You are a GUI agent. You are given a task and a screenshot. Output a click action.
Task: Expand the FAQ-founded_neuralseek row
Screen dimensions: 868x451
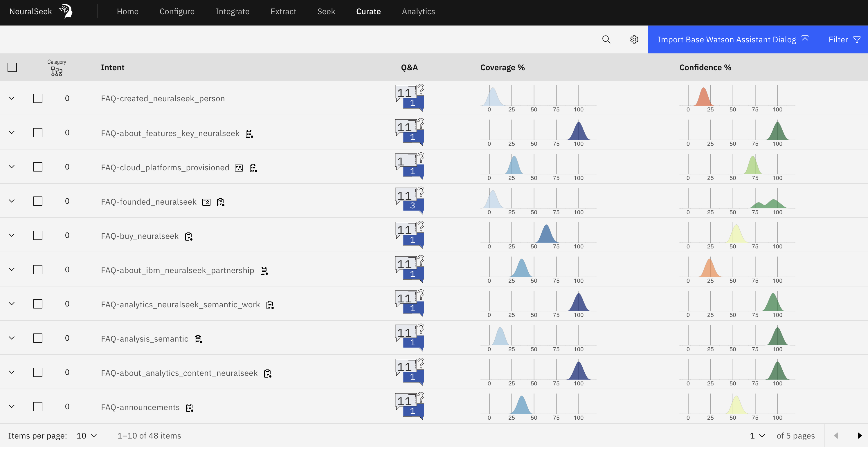(11, 201)
